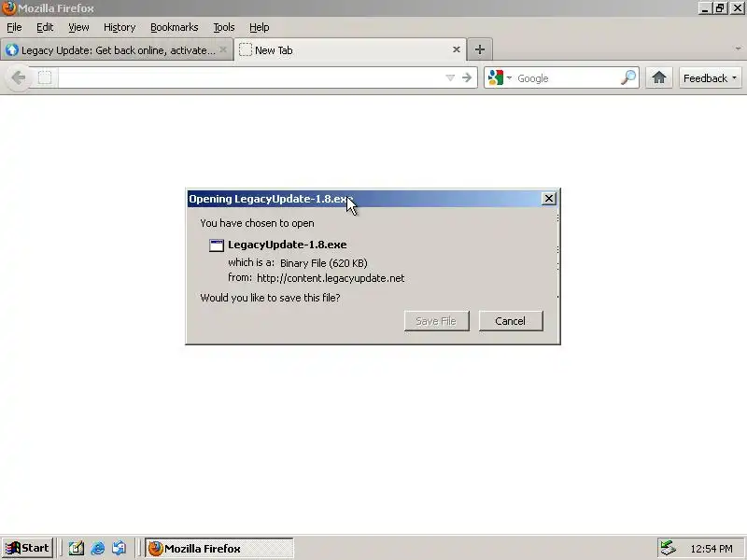
Task: Click the http://content.legacyupdate.net source text
Action: (331, 278)
